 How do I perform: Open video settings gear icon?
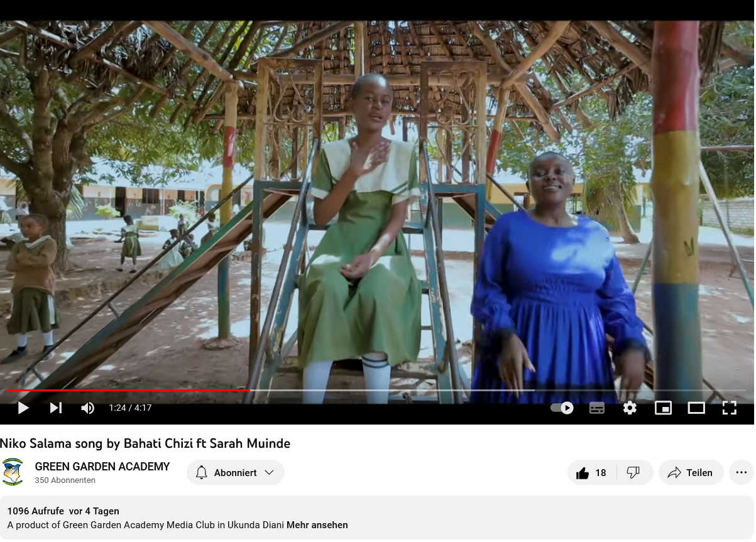(630, 408)
